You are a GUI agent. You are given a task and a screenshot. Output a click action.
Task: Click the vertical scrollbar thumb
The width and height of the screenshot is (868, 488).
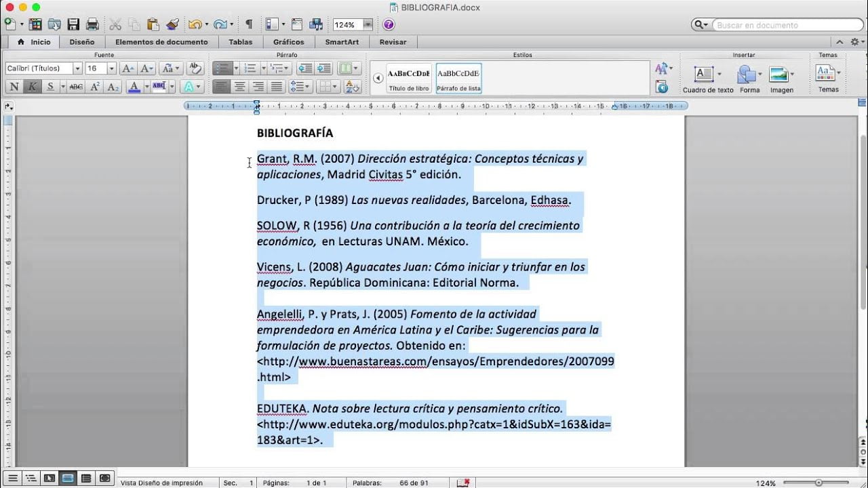point(863,224)
